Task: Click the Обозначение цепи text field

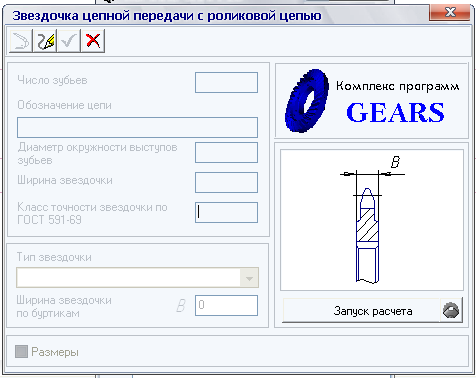Action: pyautogui.click(x=137, y=127)
